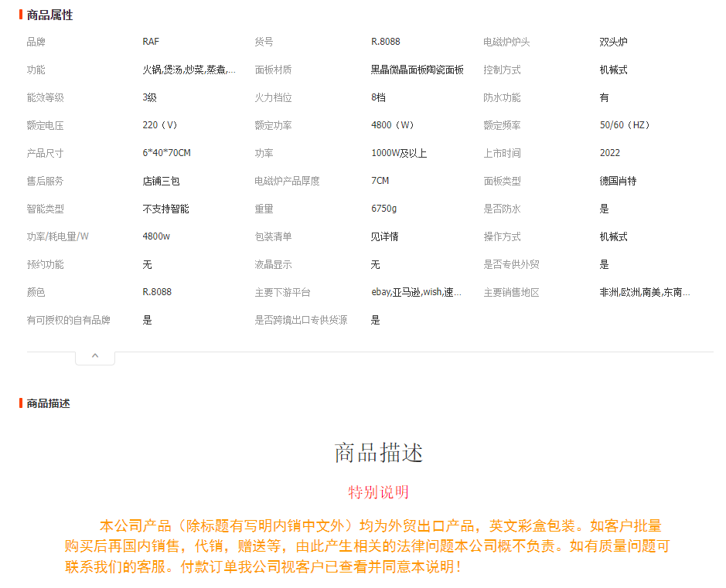Click the weight value 6750g
The width and height of the screenshot is (726, 588).
coord(383,209)
